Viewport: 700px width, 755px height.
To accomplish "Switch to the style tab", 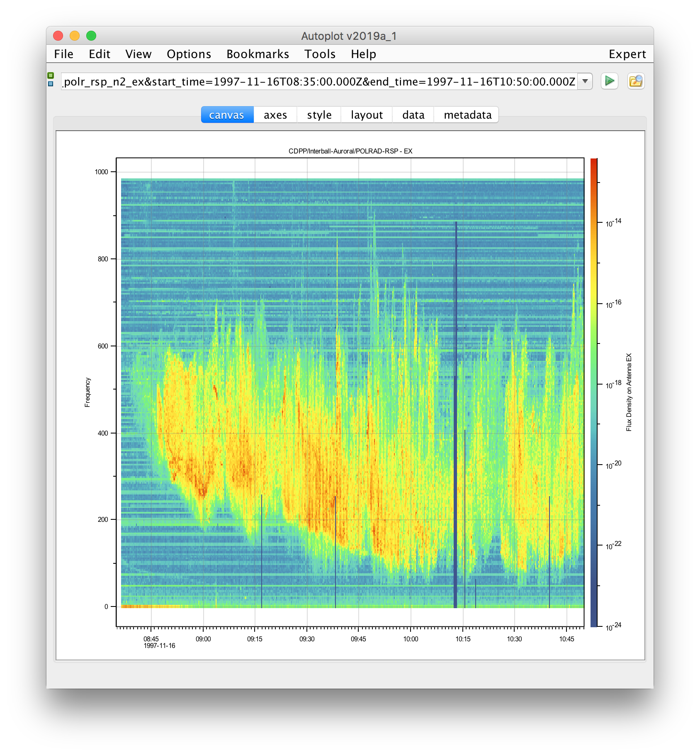I will (x=319, y=115).
